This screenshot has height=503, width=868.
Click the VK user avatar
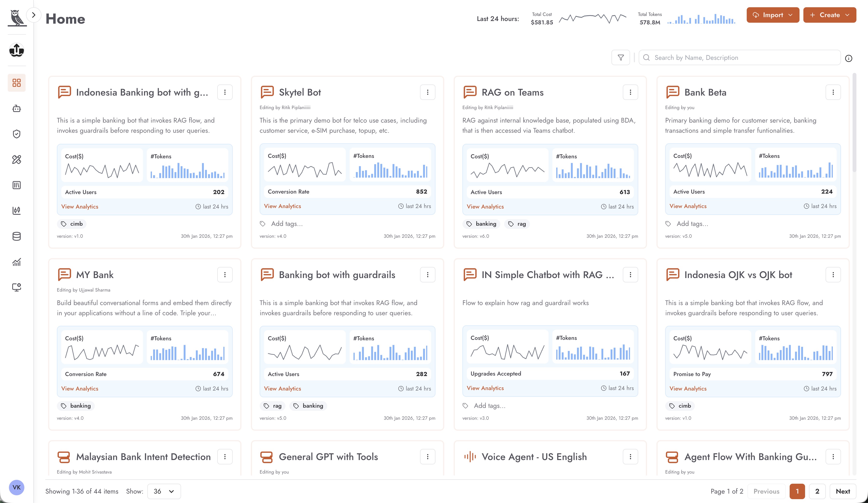(17, 487)
